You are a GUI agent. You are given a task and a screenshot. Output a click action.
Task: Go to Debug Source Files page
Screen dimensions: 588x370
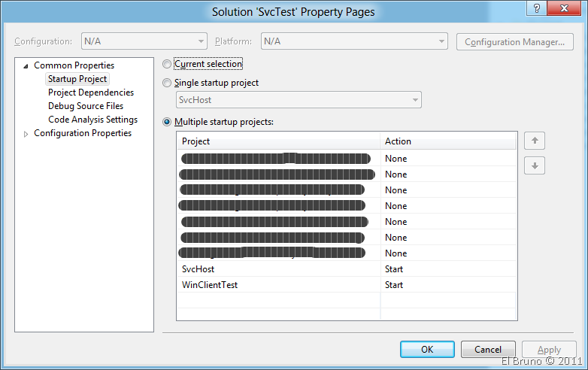pyautogui.click(x=86, y=106)
